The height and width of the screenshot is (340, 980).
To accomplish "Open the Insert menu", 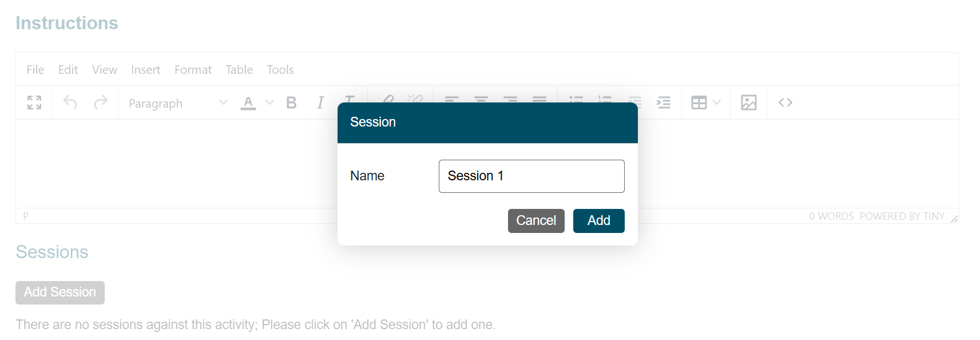I will 145,70.
